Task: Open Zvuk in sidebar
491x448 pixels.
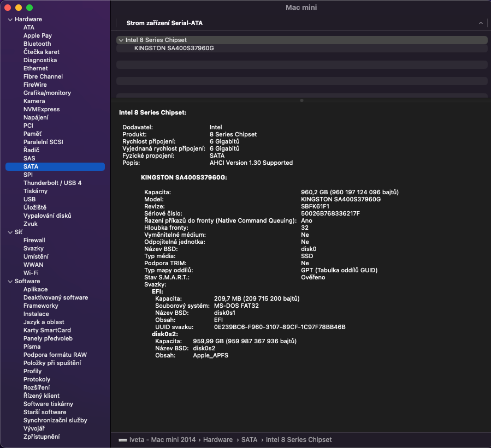Action: point(31,224)
